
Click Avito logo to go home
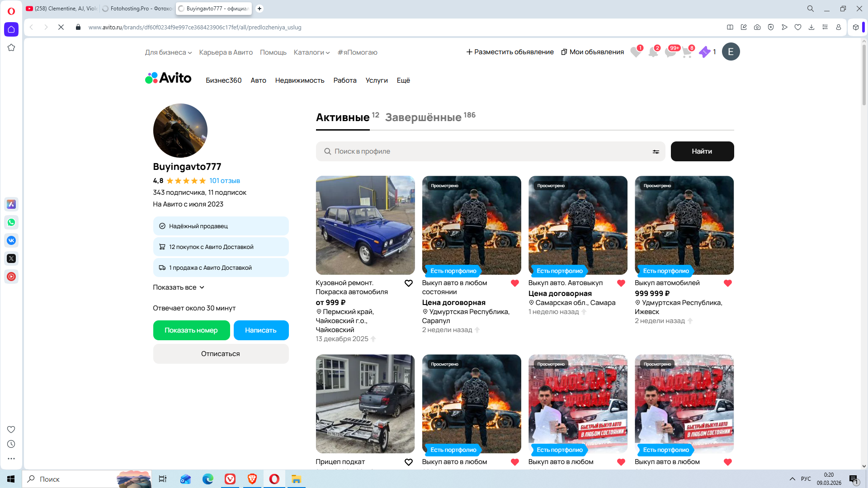coord(168,78)
